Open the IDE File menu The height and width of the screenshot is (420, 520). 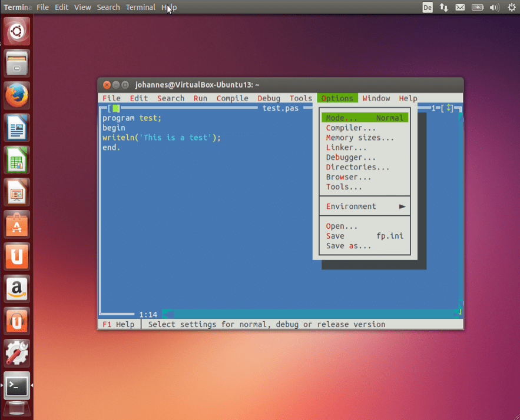pyautogui.click(x=111, y=98)
